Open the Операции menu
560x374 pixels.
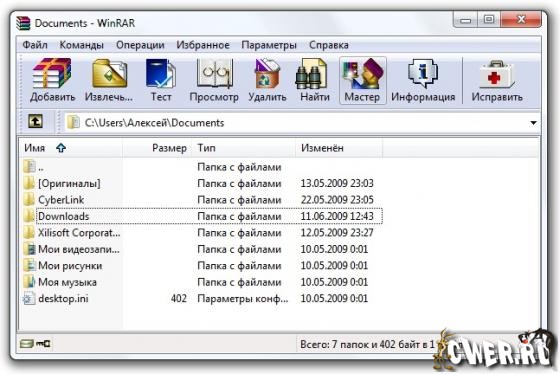140,45
